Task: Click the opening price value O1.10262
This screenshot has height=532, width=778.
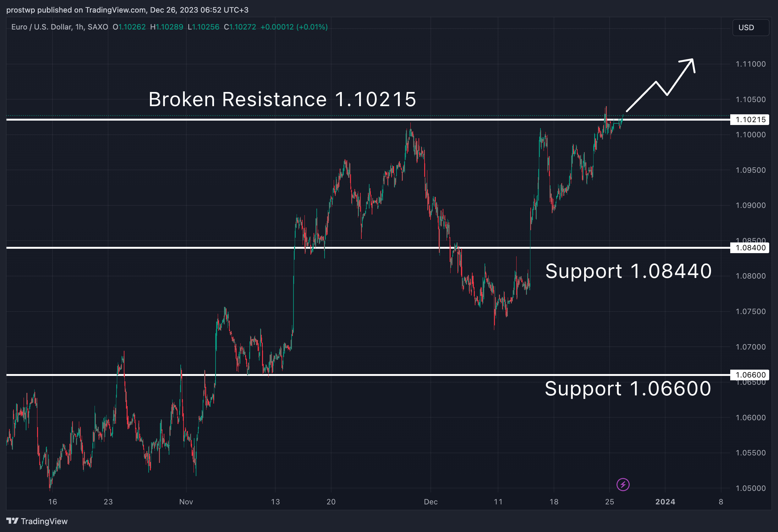Action: click(x=129, y=27)
